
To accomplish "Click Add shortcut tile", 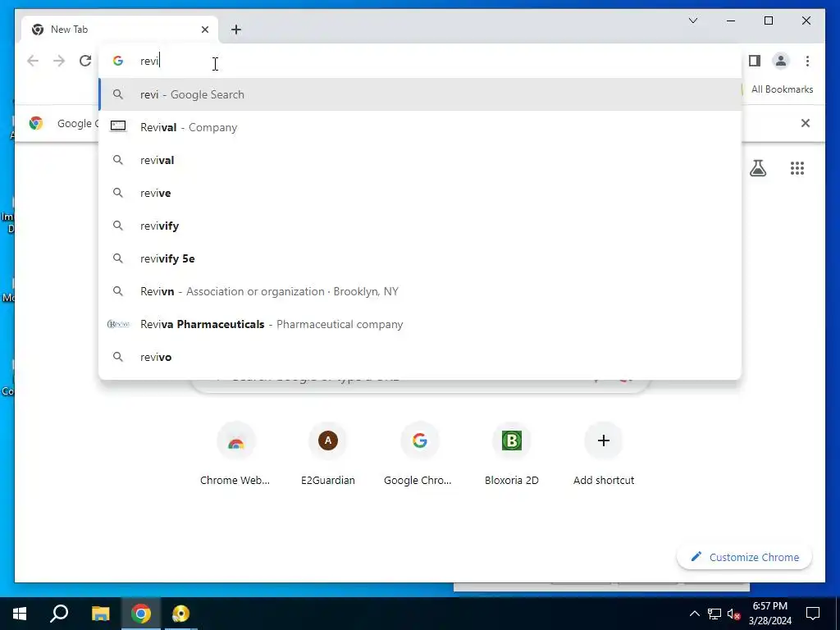I will pyautogui.click(x=604, y=454).
